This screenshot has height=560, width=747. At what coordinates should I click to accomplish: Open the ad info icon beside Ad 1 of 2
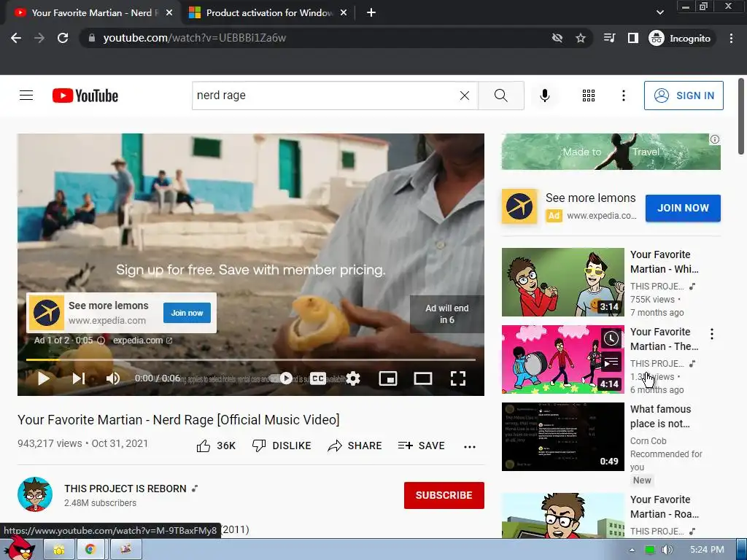(101, 341)
